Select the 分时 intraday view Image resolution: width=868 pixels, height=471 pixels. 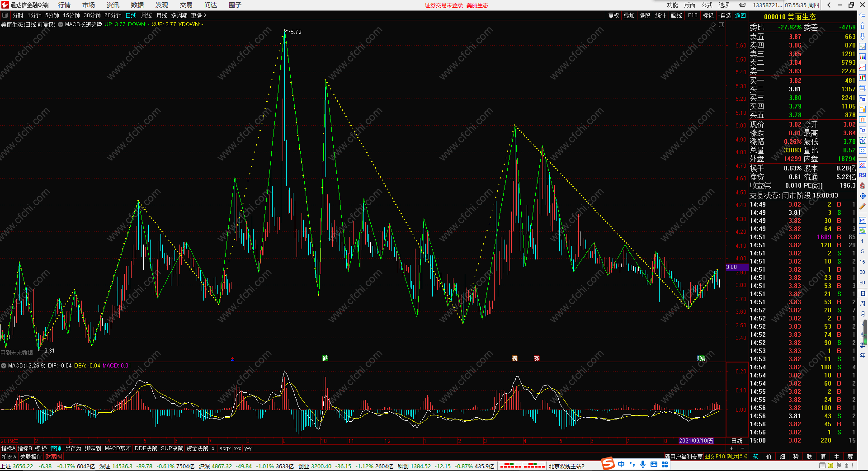pyautogui.click(x=18, y=15)
